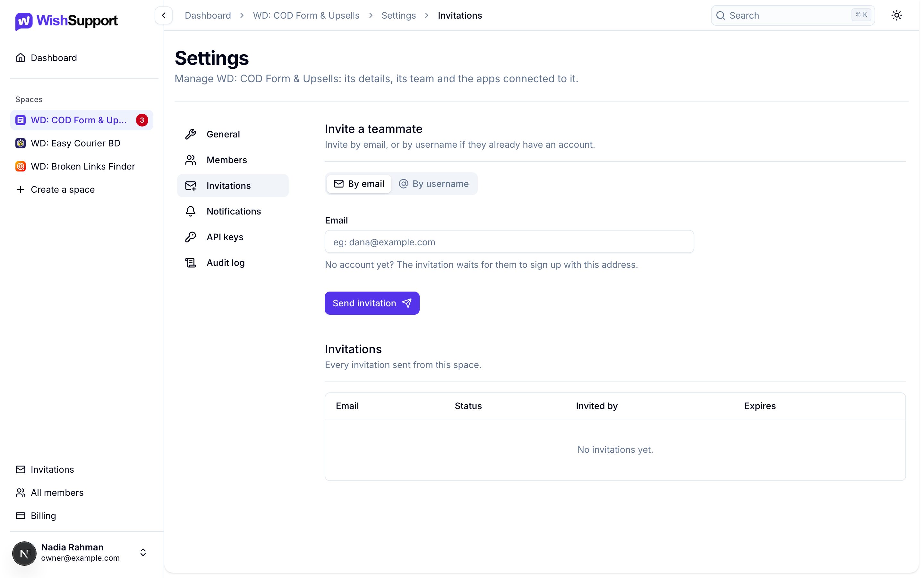
Task: Click the paper plane icon on Send invitation
Action: tap(407, 303)
